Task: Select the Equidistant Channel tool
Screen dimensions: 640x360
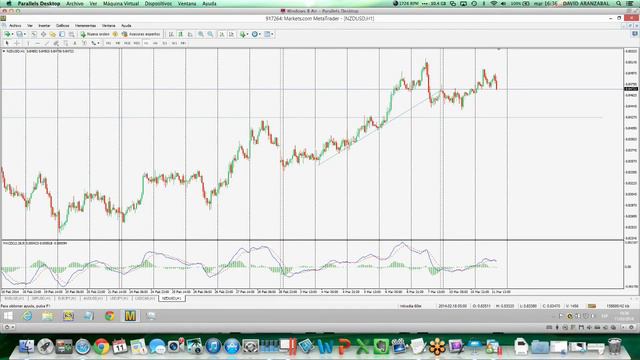Action: tap(56, 43)
